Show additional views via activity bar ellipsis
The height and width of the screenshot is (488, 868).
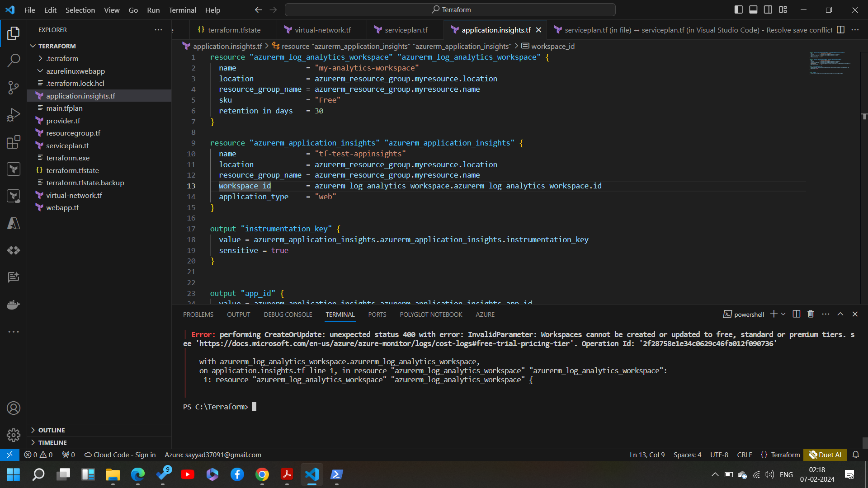tap(14, 332)
